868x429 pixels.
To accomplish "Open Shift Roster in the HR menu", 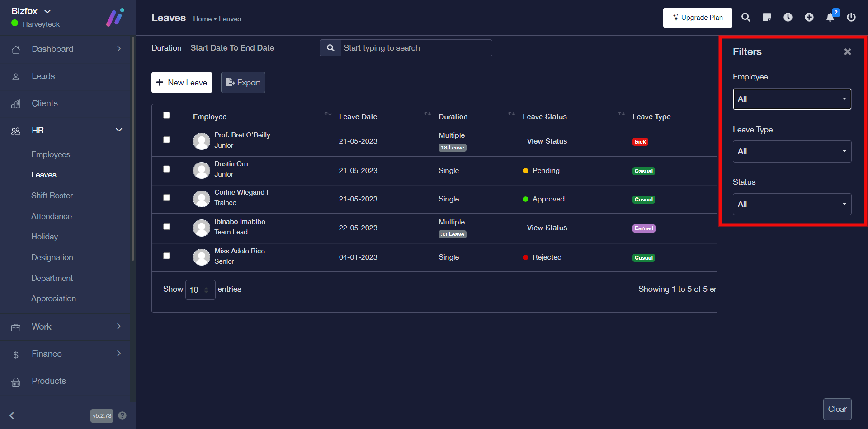I will (x=52, y=196).
